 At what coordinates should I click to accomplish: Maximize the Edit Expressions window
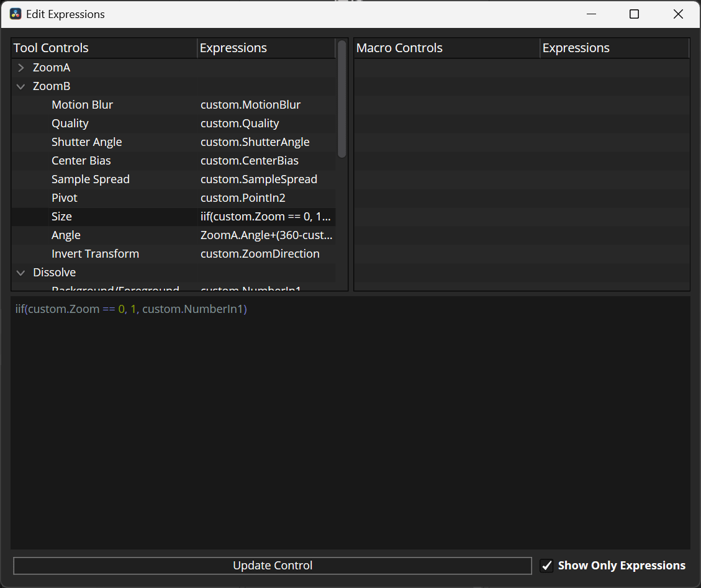point(634,14)
